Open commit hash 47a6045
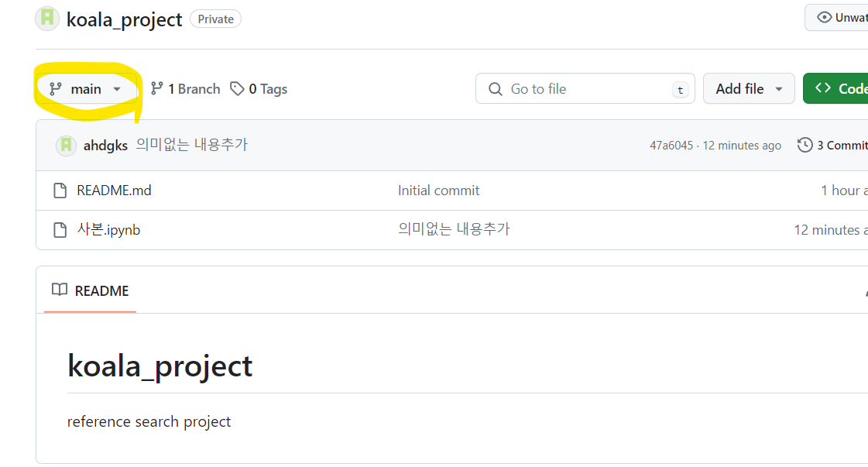 671,145
